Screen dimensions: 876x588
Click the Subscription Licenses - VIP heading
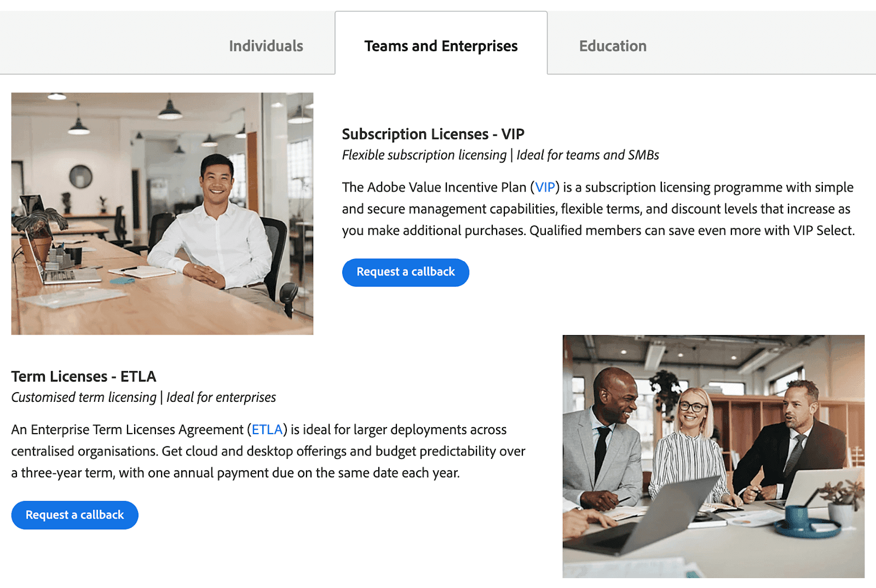[x=433, y=134]
